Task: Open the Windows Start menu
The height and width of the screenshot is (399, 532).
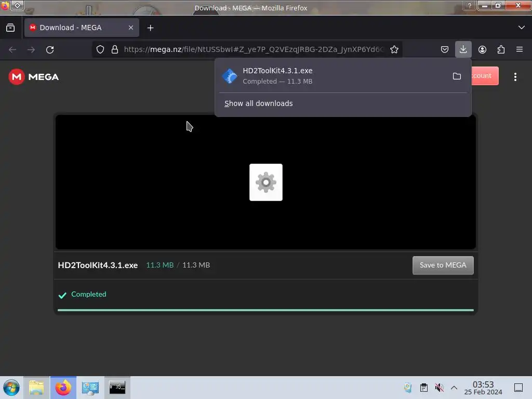Action: [11, 388]
